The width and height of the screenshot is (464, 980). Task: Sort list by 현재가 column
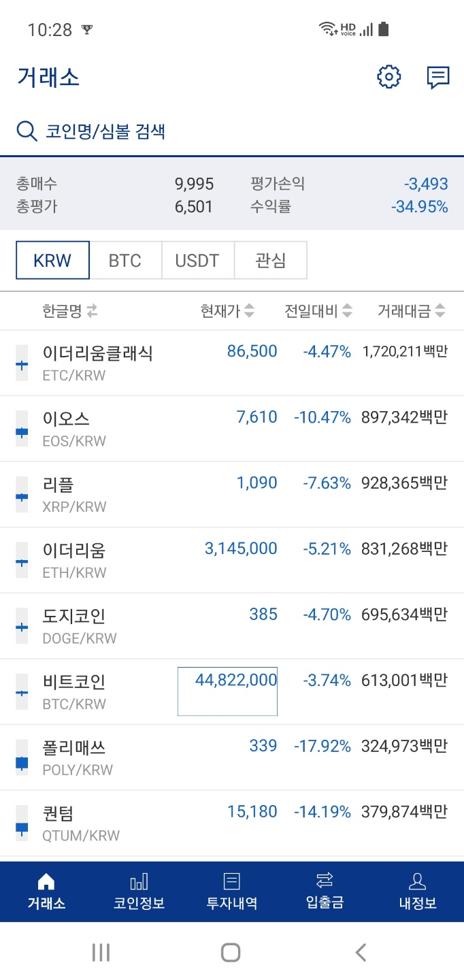(x=228, y=311)
